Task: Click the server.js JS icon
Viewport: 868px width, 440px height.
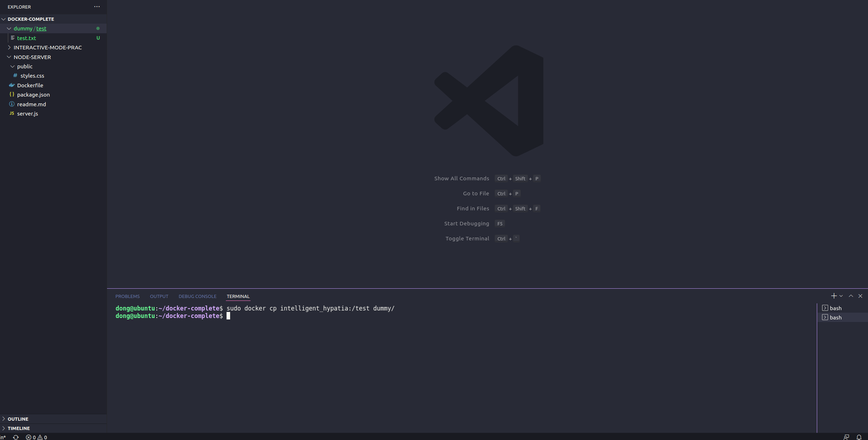Action: (x=12, y=113)
